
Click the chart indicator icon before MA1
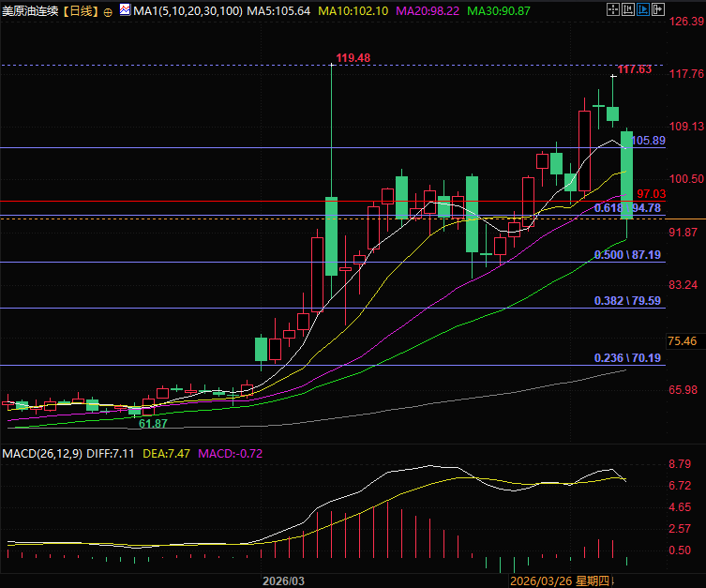[x=126, y=9]
